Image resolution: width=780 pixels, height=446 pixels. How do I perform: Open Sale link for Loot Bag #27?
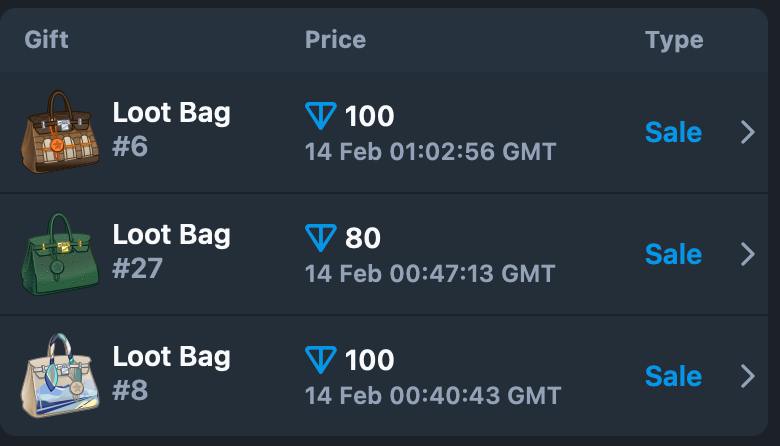(x=674, y=254)
